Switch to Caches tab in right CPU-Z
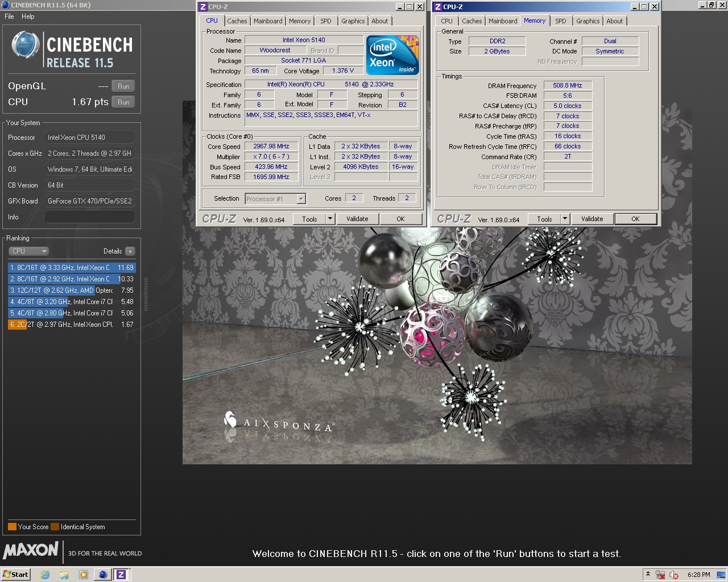 pos(472,21)
